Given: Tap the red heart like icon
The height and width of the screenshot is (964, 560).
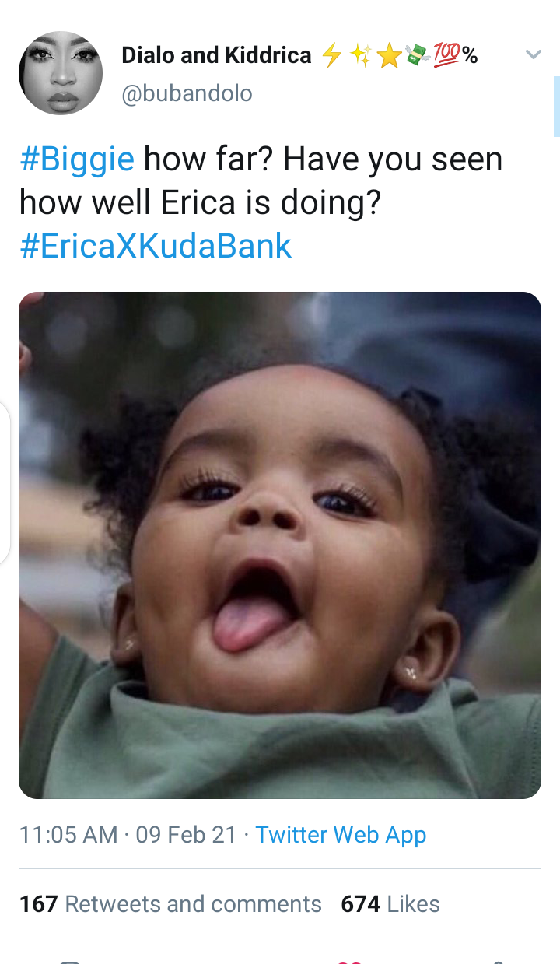Looking at the screenshot, I should [x=349, y=961].
